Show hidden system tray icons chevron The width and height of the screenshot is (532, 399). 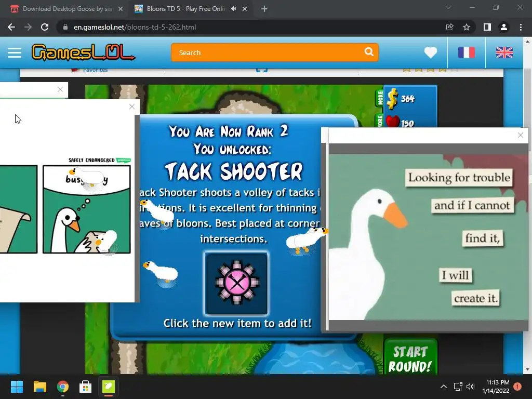tap(444, 387)
